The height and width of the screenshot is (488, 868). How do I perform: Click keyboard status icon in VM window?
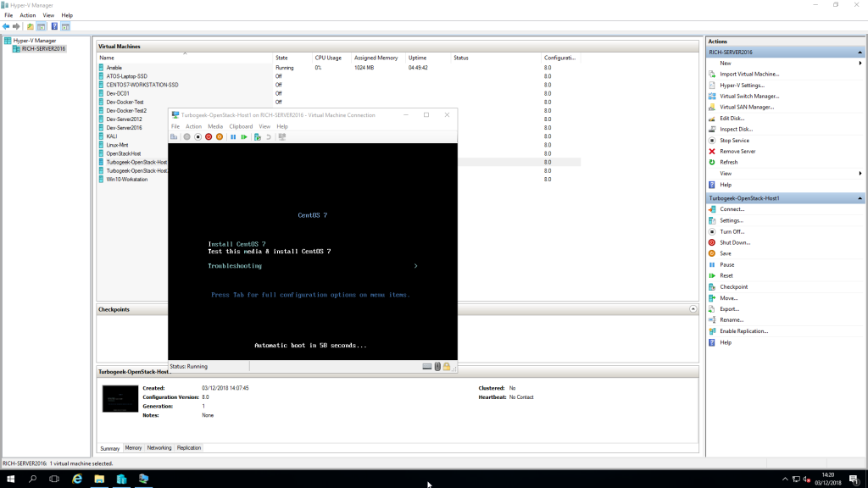click(427, 366)
